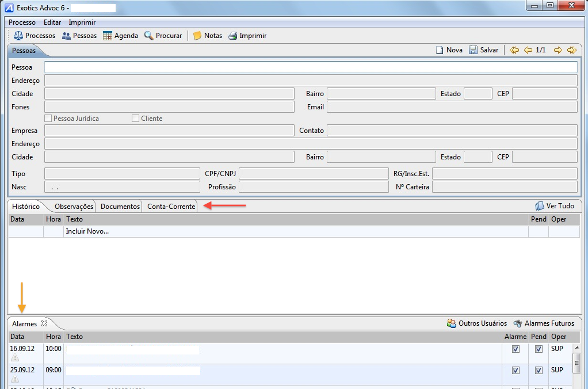The height and width of the screenshot is (389, 588).
Task: Show Alarmes Futuros
Action: (x=544, y=323)
